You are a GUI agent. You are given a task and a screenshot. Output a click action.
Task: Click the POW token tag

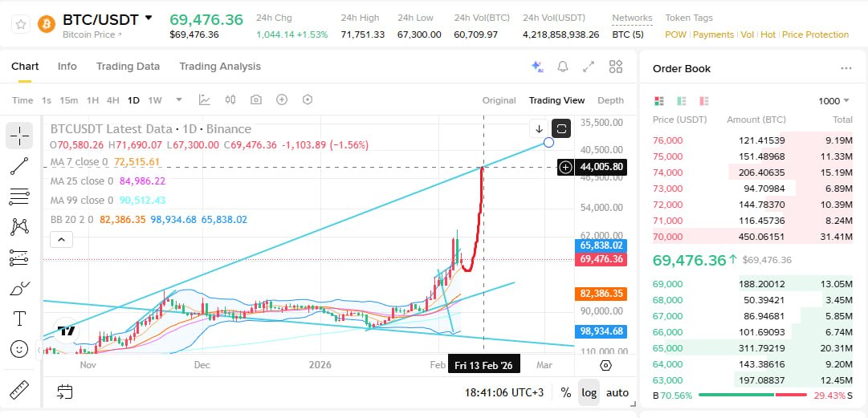coord(675,34)
